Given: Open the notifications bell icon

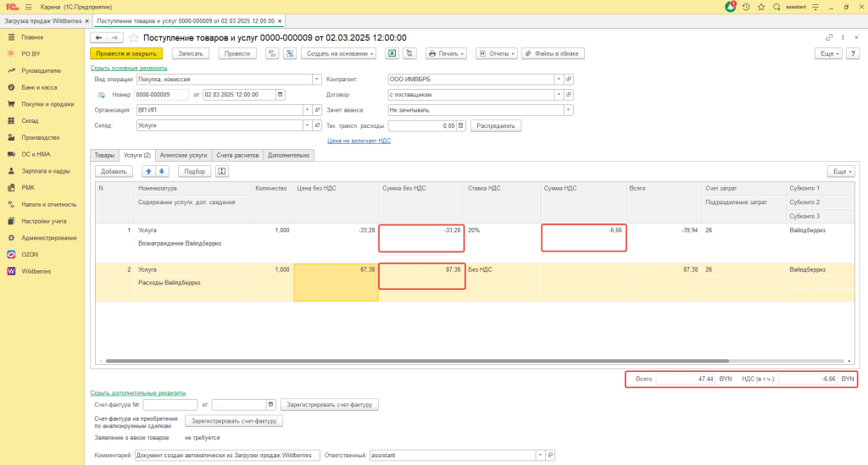Looking at the screenshot, I should [730, 7].
